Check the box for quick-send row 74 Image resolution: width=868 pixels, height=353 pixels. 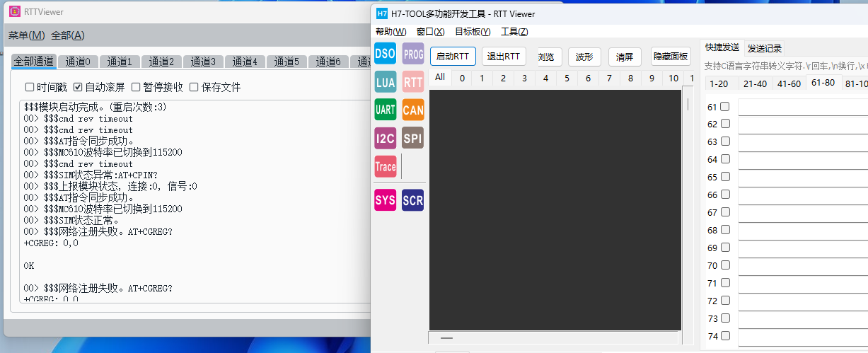(725, 336)
